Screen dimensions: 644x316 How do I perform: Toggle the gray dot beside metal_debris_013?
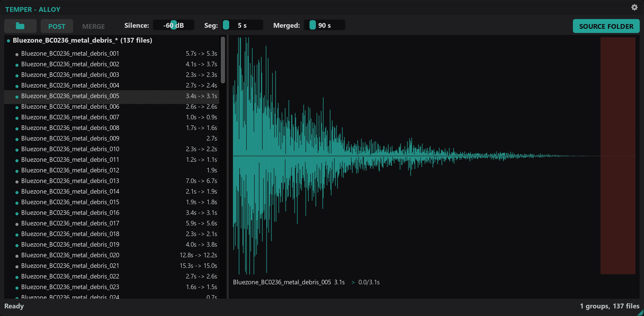(x=17, y=182)
